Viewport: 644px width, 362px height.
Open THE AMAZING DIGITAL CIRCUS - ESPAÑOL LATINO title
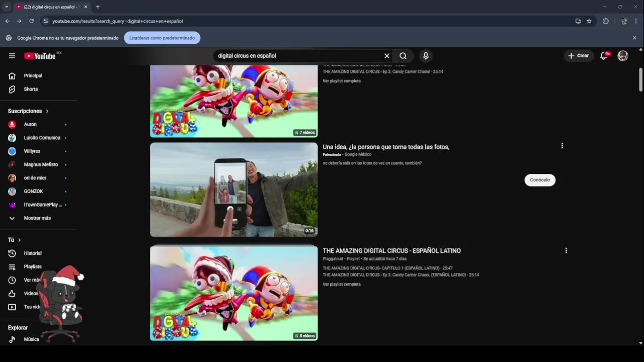[391, 251]
